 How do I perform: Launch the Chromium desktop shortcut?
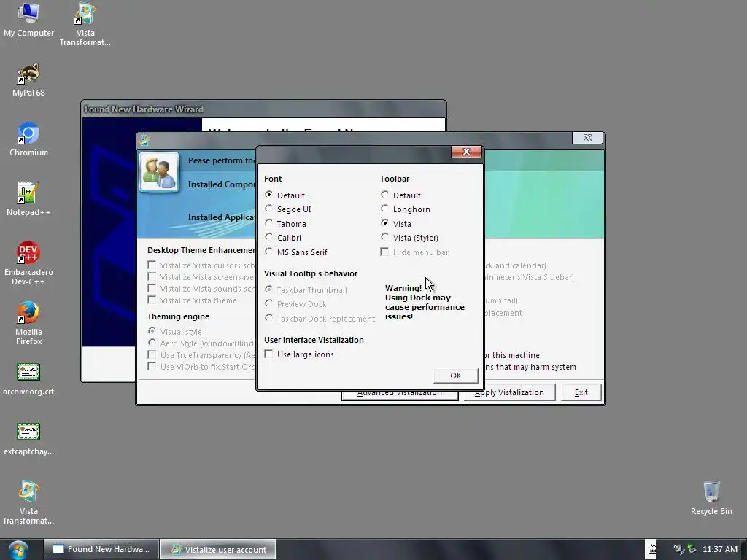[28, 139]
